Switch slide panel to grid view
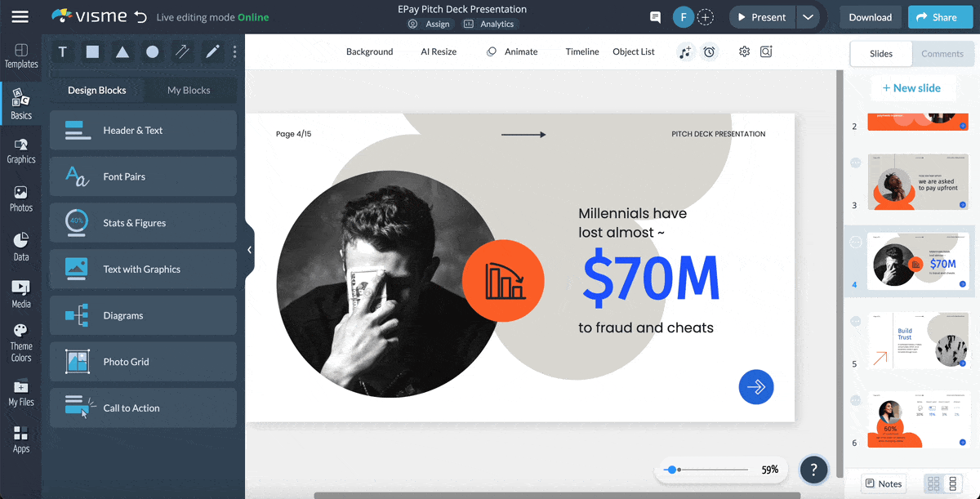Viewport: 980px width, 499px height. 933,483
